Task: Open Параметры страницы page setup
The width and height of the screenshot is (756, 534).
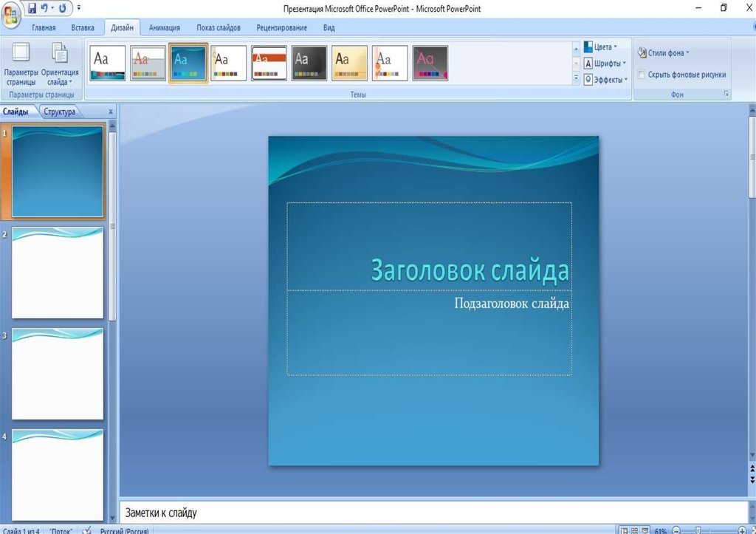Action: [21, 64]
